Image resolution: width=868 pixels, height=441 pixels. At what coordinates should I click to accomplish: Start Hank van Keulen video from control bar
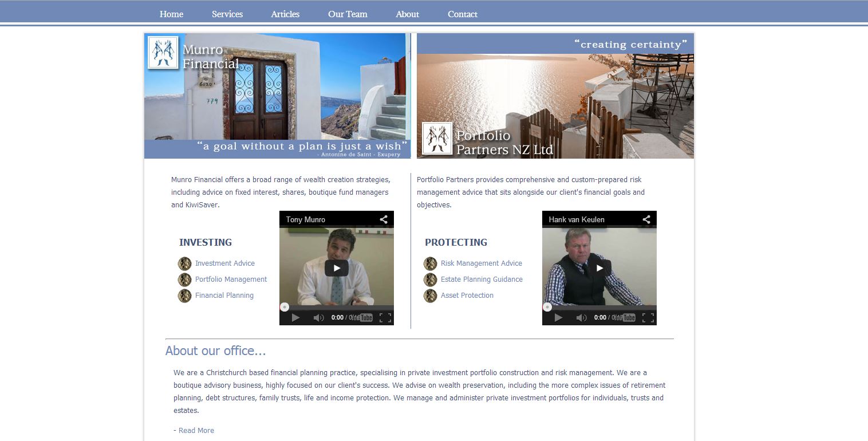coord(558,317)
